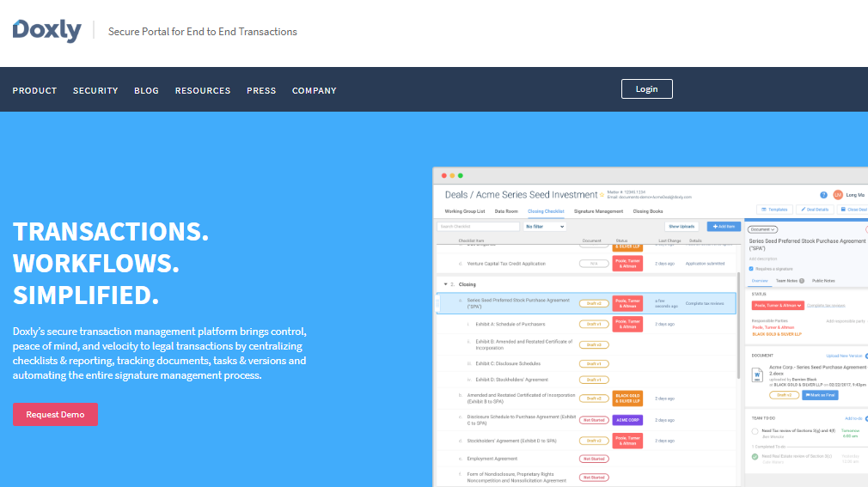Screen dimensions: 868x487
Task: Click the red mac window dot
Action: (443, 175)
